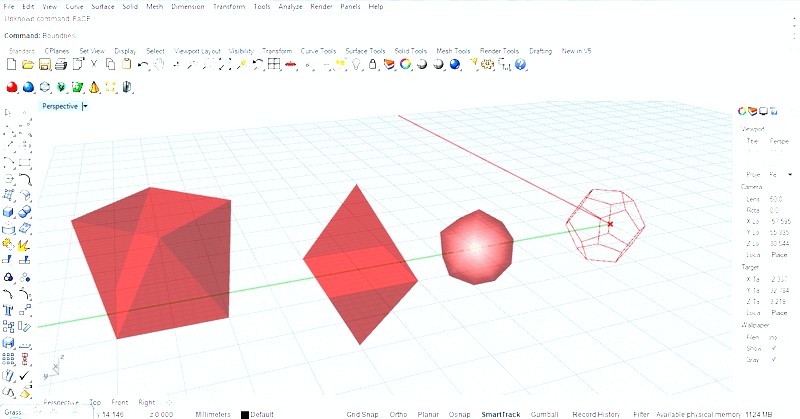Switch to the Mesh Tools toolbar tab
This screenshot has height=419, width=800.
pos(453,51)
